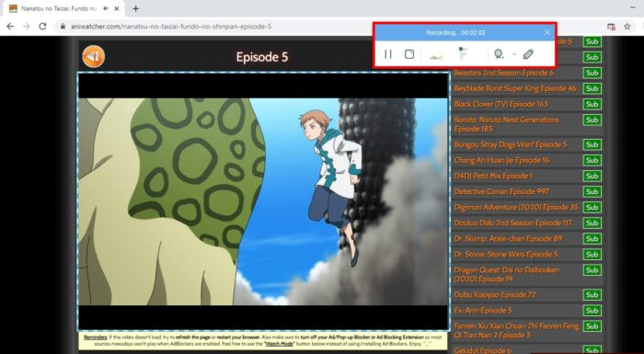The height and width of the screenshot is (354, 644).
Task: Click Sub badge next to Black Clover
Action: pyautogui.click(x=592, y=104)
